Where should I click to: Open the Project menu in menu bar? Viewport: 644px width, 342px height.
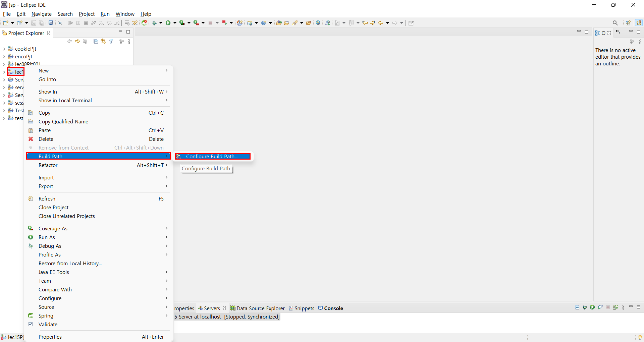pos(87,14)
